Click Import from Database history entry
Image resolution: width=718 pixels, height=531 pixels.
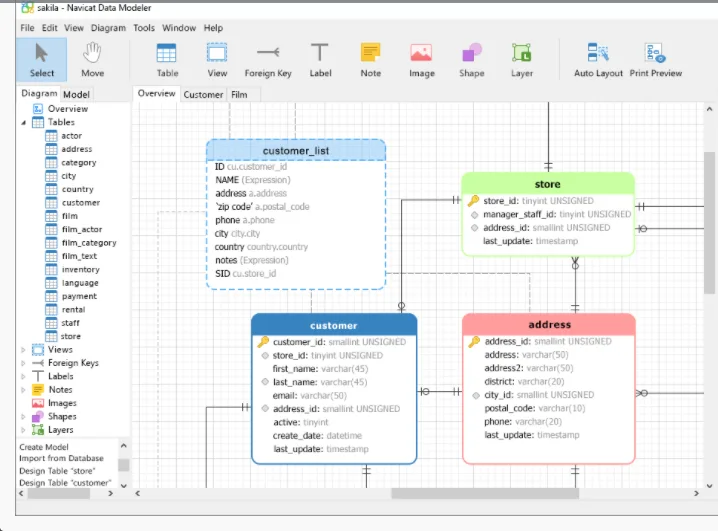coord(61,458)
